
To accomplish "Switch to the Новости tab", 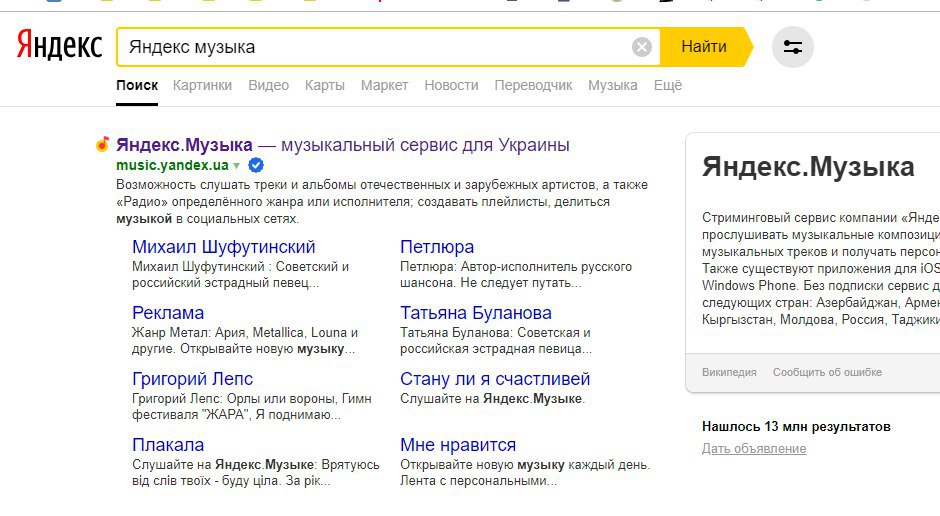I will click(451, 85).
